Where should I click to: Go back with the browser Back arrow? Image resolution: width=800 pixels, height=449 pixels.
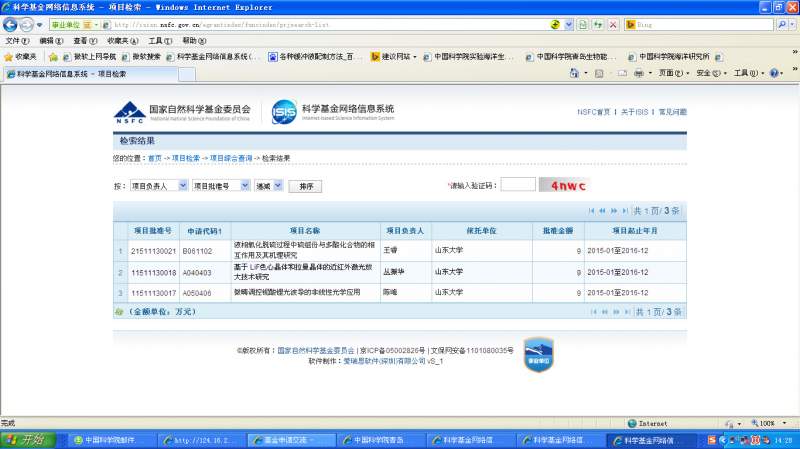(x=10, y=24)
